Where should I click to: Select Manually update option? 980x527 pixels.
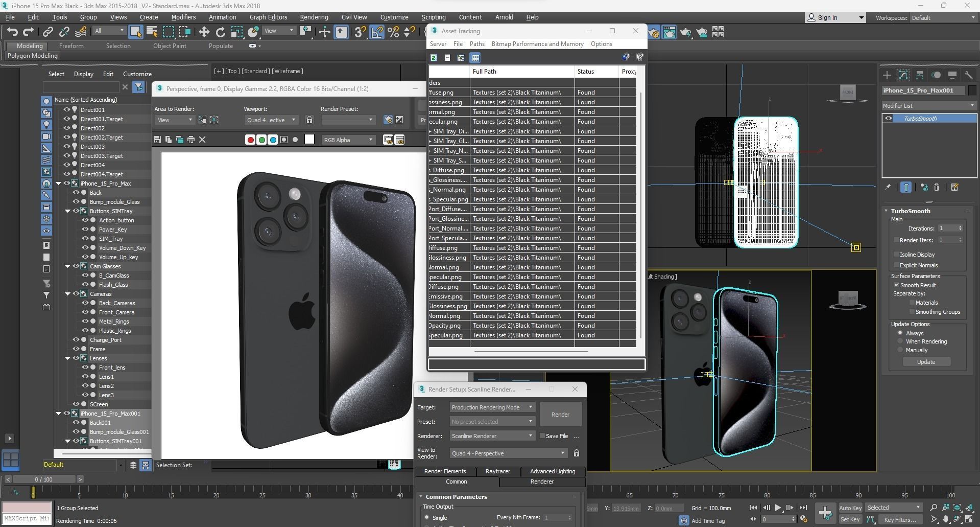900,350
